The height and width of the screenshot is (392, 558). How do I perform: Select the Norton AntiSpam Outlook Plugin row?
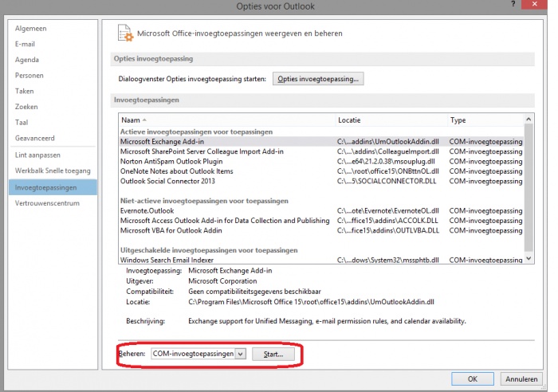321,162
